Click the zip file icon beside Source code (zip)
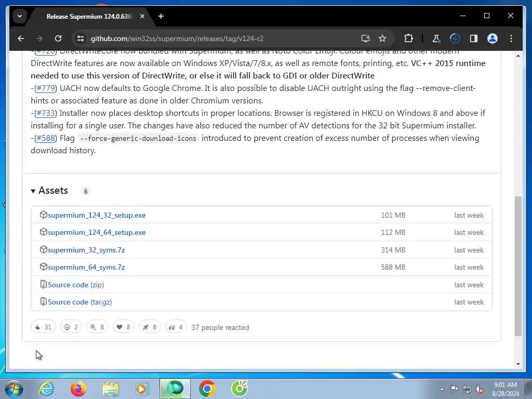532x399 pixels. coord(43,284)
